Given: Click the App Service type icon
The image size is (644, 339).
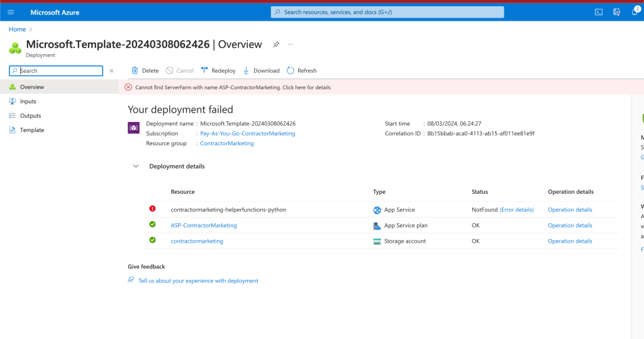Looking at the screenshot, I should pos(377,210).
